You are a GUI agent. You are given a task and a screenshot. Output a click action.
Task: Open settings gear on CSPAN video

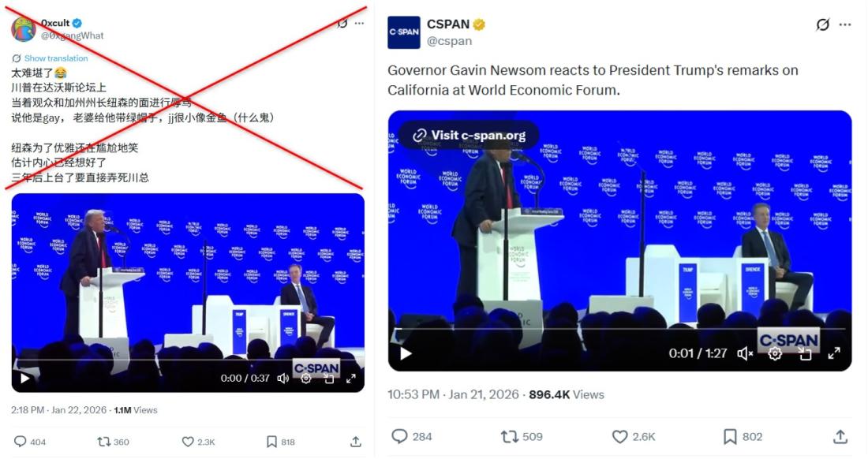(775, 353)
